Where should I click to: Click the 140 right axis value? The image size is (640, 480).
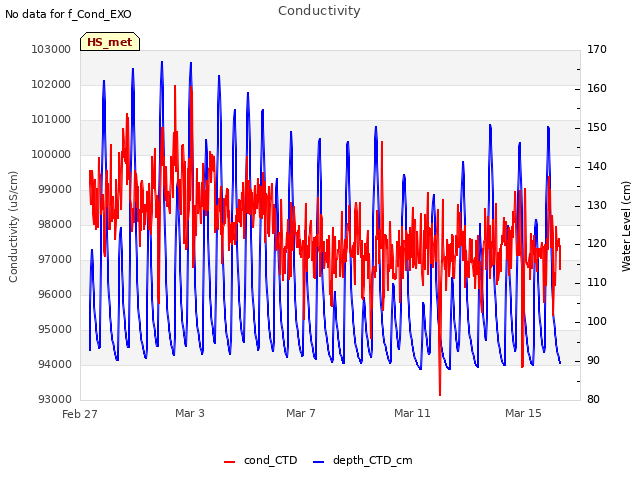point(597,167)
